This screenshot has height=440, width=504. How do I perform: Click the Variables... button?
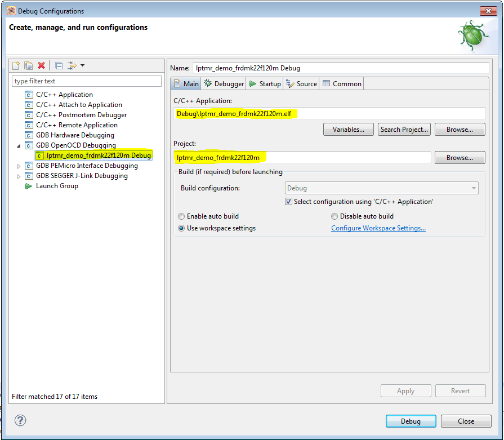pos(349,130)
